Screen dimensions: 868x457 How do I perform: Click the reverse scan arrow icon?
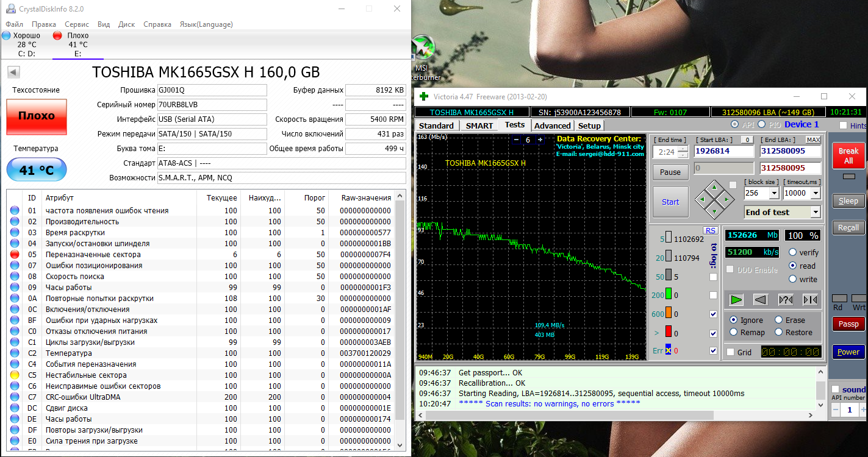coord(761,299)
